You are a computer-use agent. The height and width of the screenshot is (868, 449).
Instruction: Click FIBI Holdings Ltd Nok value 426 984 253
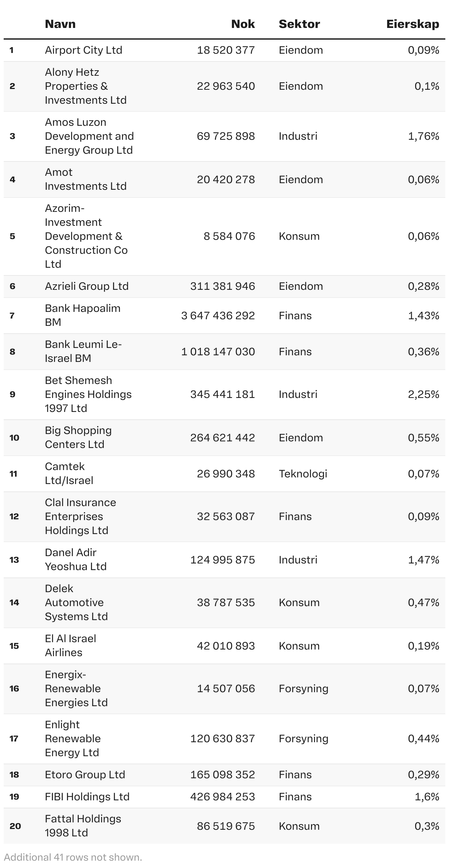pos(222,797)
